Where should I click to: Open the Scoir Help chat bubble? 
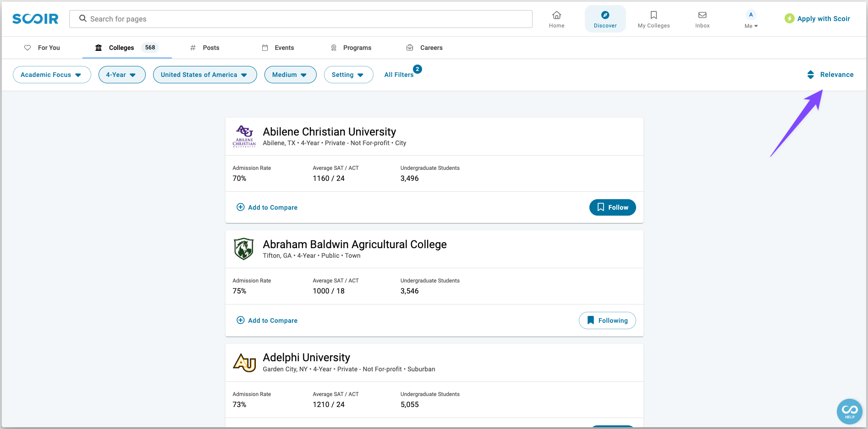pyautogui.click(x=850, y=412)
